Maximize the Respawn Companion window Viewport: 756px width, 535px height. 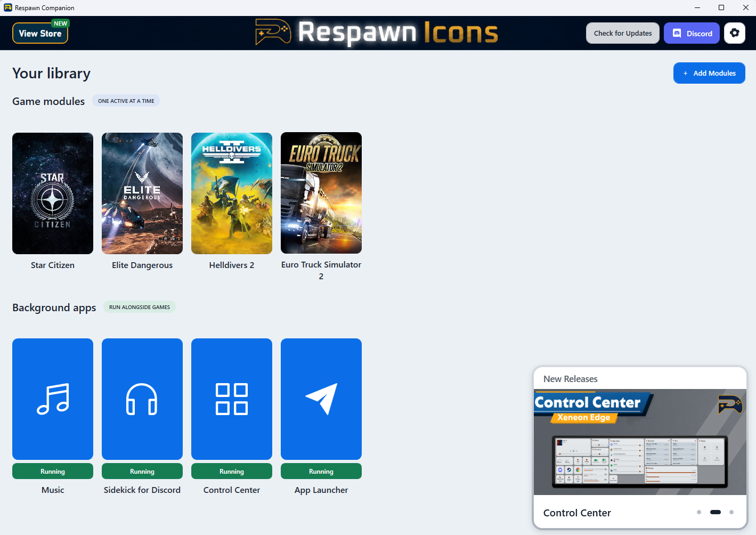click(721, 7)
